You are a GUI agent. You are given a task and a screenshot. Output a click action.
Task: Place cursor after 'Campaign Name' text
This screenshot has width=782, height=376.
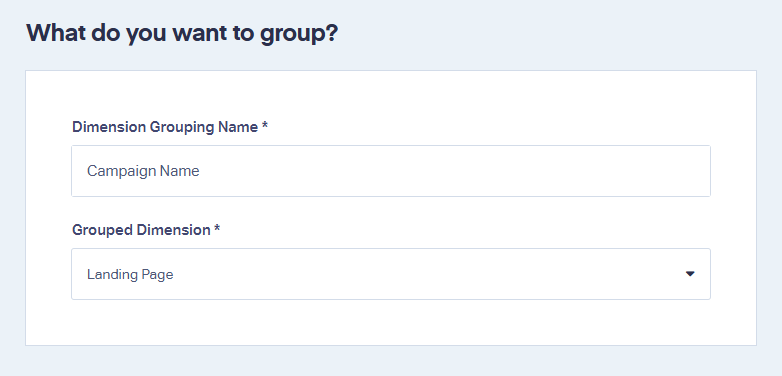pos(200,171)
